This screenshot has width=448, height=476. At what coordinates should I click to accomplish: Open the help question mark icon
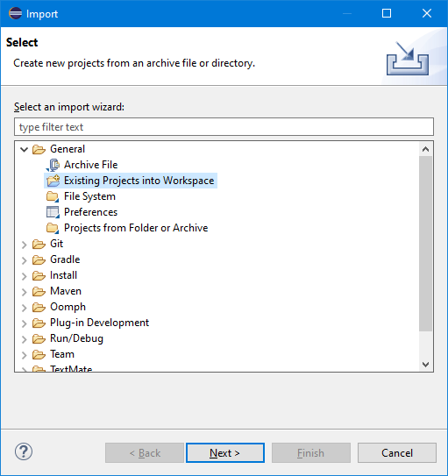tap(24, 451)
